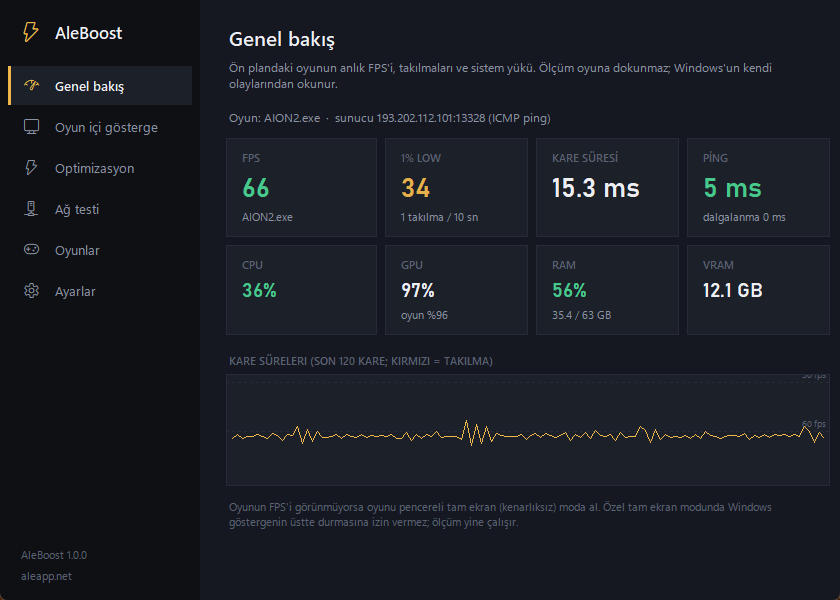Click the 15.3 ms frame time value
840x600 pixels.
pos(596,188)
